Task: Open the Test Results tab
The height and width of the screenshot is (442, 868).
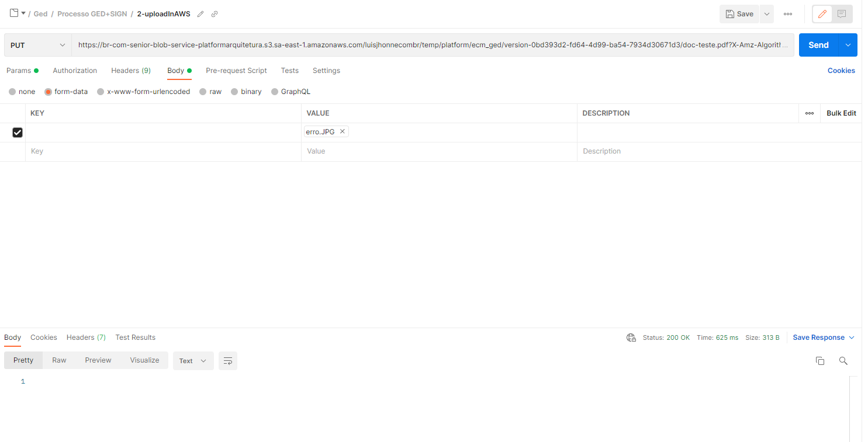Action: tap(136, 337)
